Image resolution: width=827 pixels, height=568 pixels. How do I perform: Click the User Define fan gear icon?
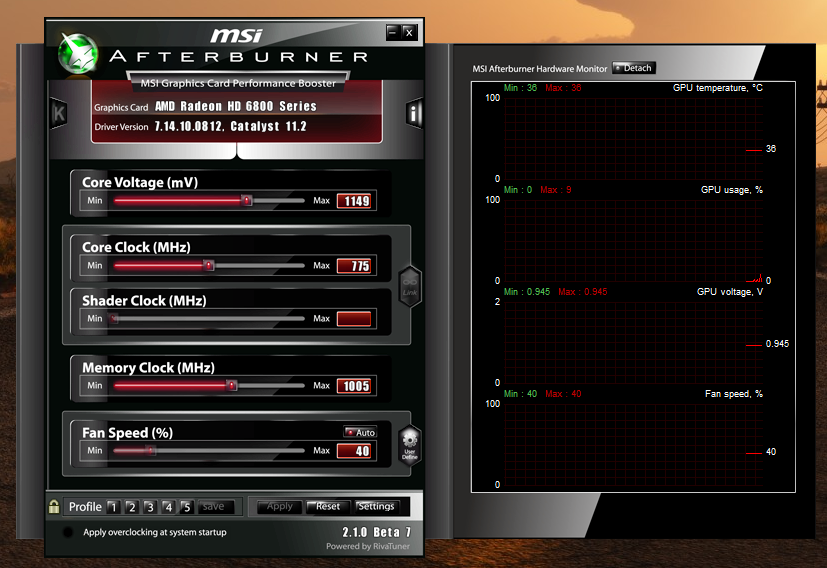click(410, 445)
